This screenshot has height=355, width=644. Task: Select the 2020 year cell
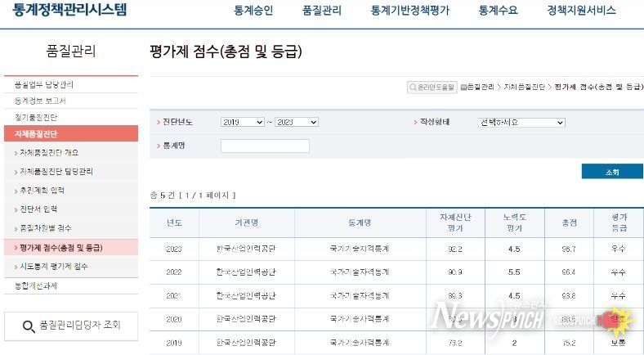click(174, 319)
